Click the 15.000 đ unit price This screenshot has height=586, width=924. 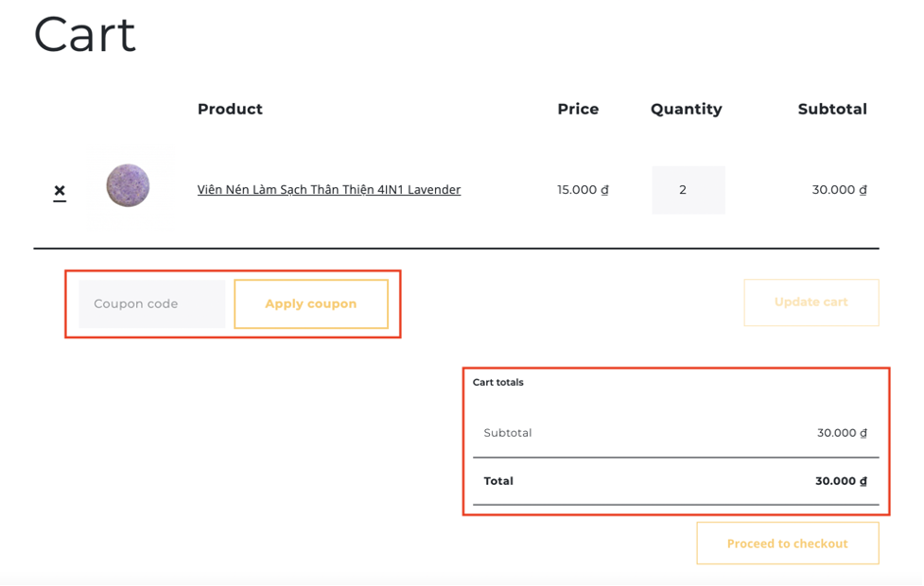coord(583,190)
